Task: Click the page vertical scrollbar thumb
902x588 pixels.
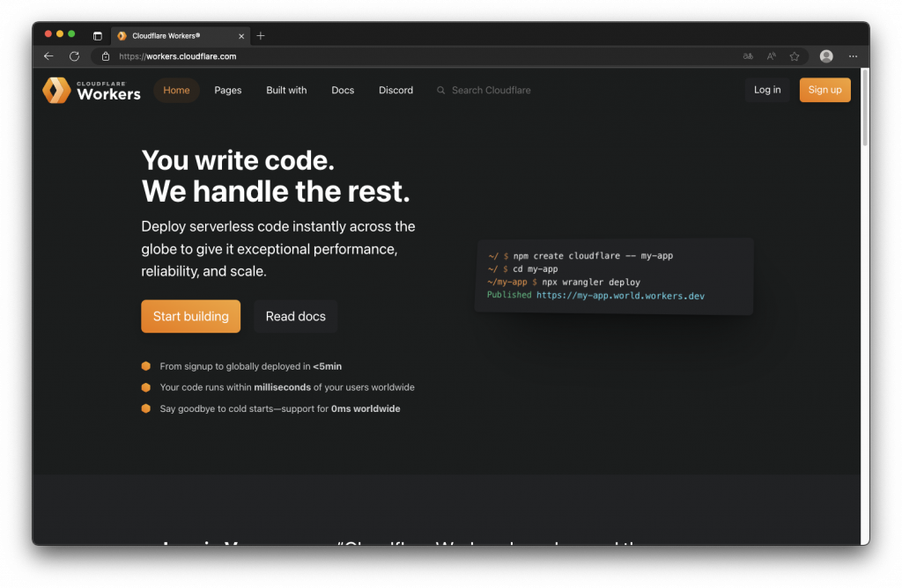Action: tap(865, 107)
